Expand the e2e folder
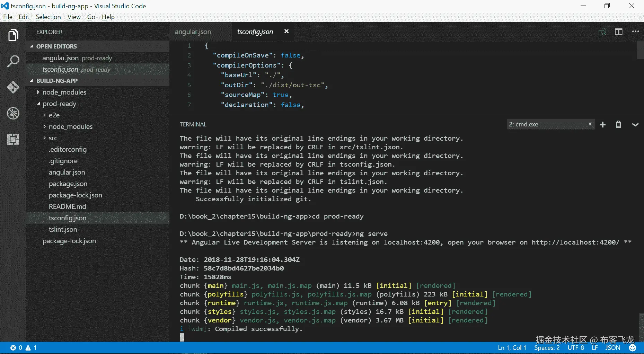This screenshot has width=644, height=354. click(98, 115)
